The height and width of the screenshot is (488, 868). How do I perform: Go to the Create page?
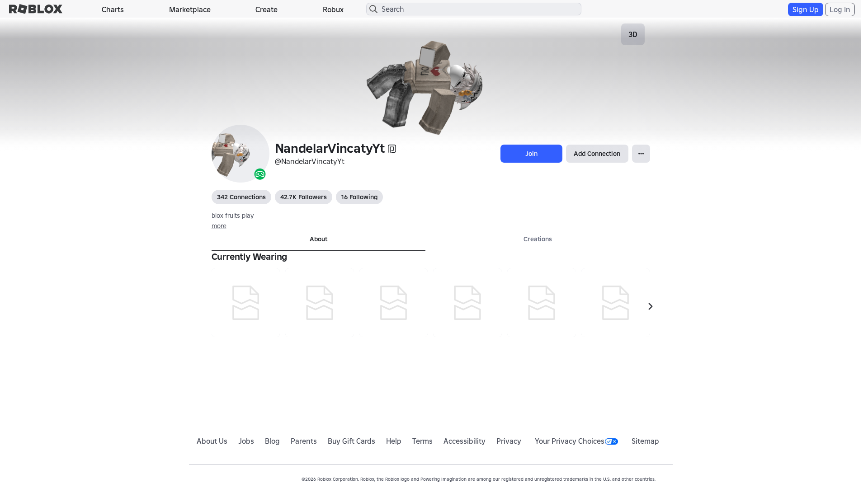pos(266,9)
